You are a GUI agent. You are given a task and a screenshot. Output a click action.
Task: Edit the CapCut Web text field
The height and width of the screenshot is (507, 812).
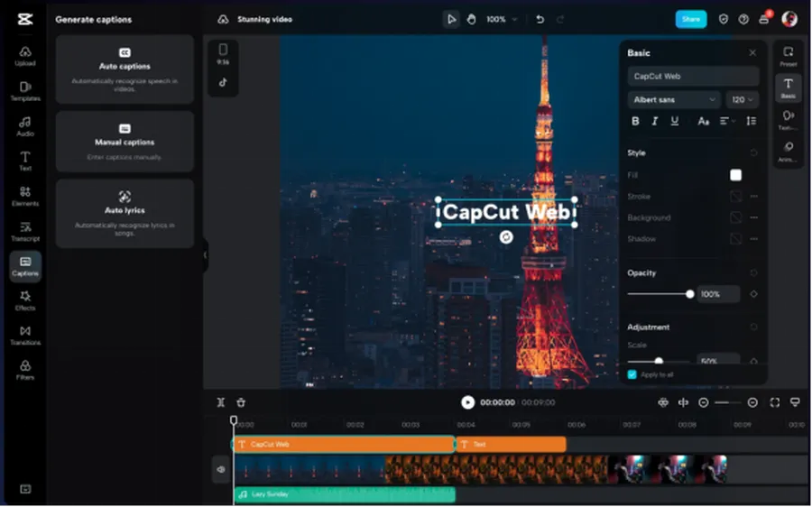(x=694, y=76)
